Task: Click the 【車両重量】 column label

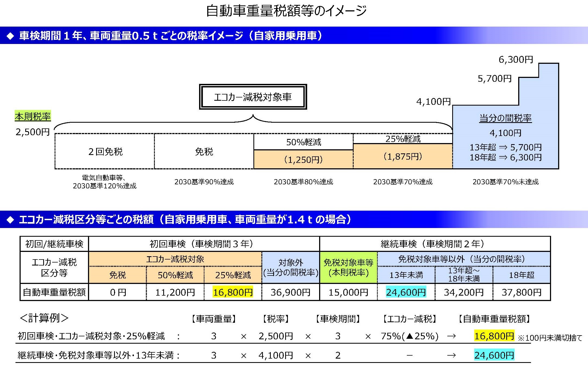Action: pos(214,319)
